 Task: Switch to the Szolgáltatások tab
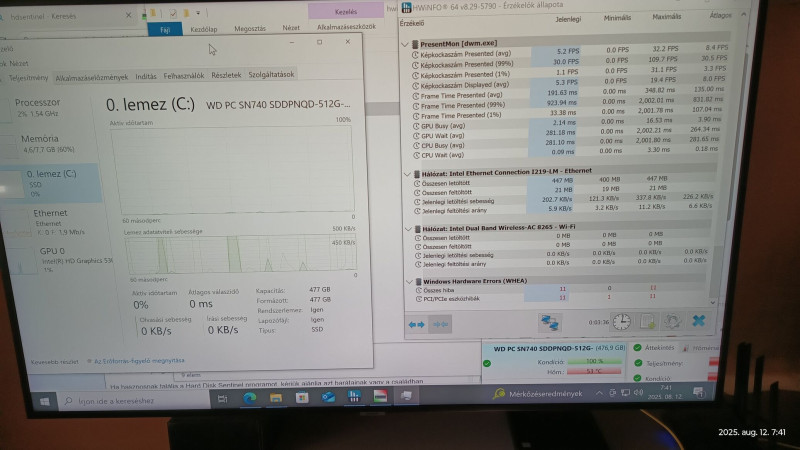click(x=271, y=74)
